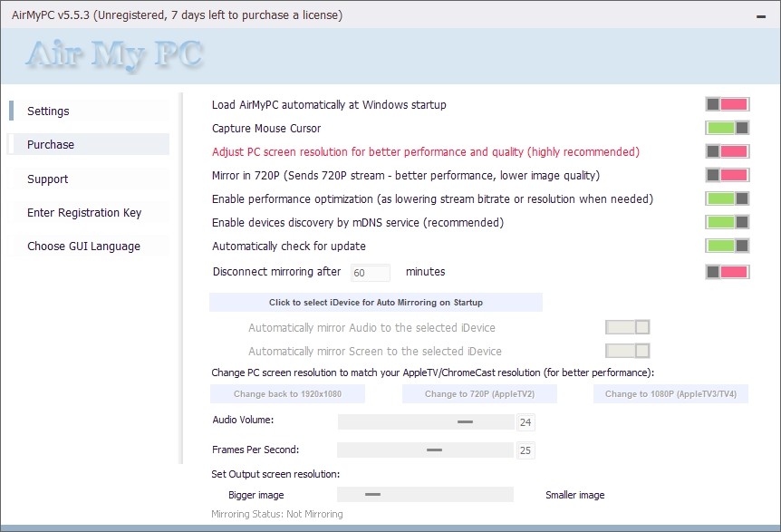Toggle Automatically mirror Audio to iDevice
This screenshot has height=532, width=781.
pos(628,327)
